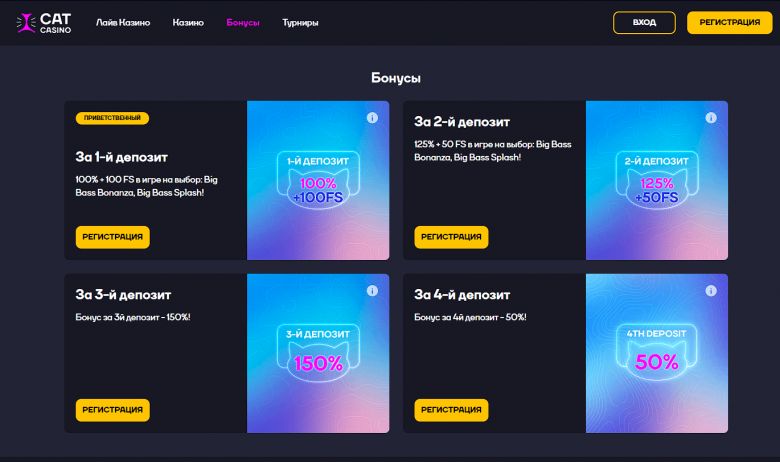The width and height of the screenshot is (780, 462).
Task: Click the 150% third deposit banner
Action: pyautogui.click(x=318, y=354)
